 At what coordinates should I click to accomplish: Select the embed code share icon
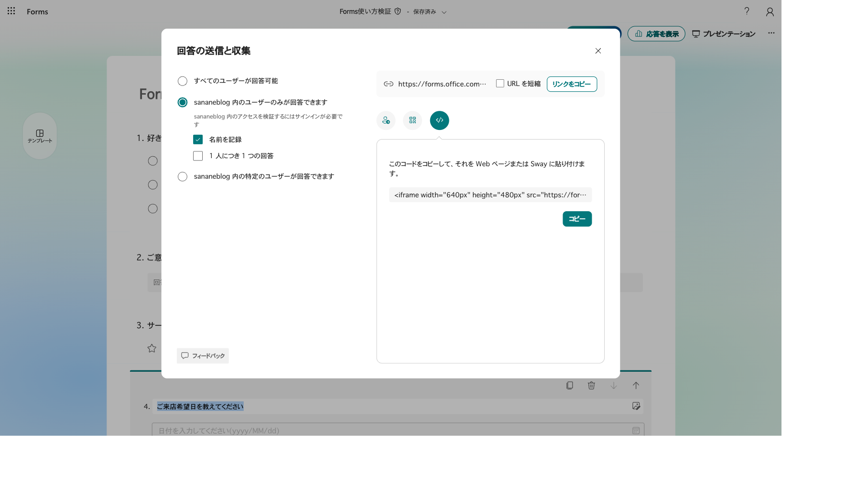click(439, 120)
